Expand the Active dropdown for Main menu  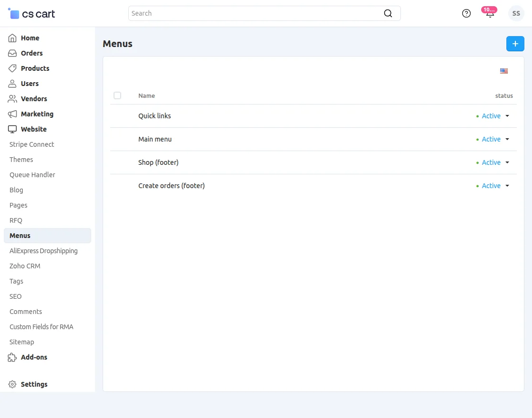point(507,139)
